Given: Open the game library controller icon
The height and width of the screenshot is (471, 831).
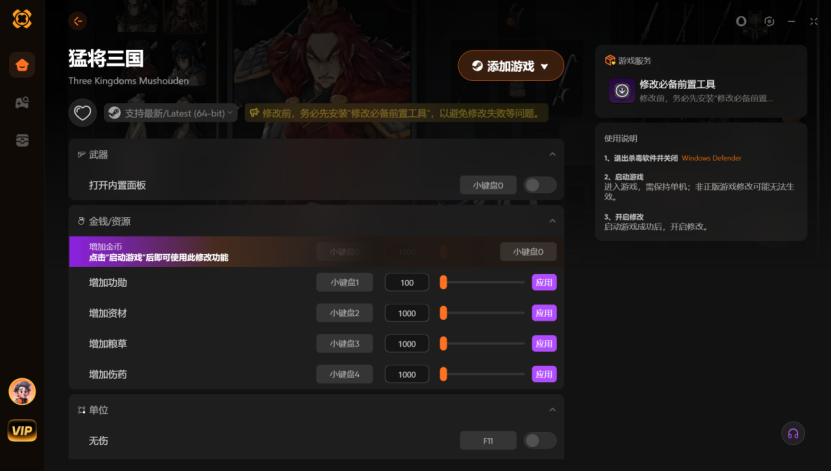Looking at the screenshot, I should (22, 103).
